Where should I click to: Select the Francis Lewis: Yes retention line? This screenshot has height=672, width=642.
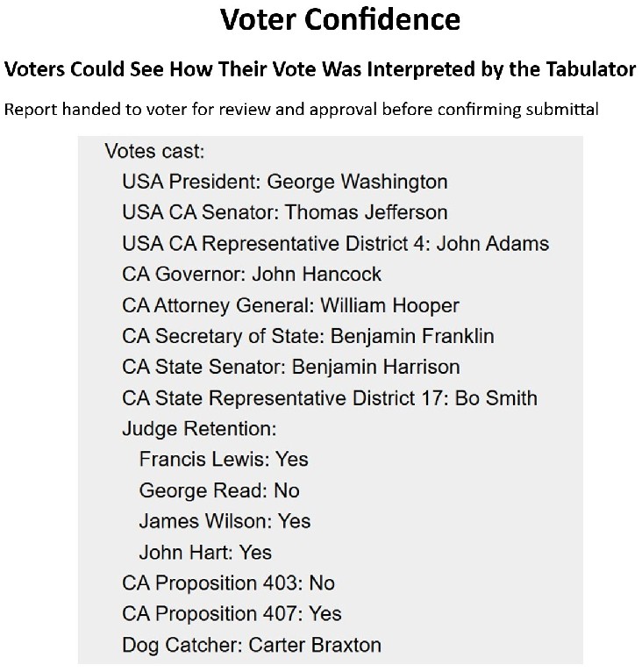tap(224, 460)
